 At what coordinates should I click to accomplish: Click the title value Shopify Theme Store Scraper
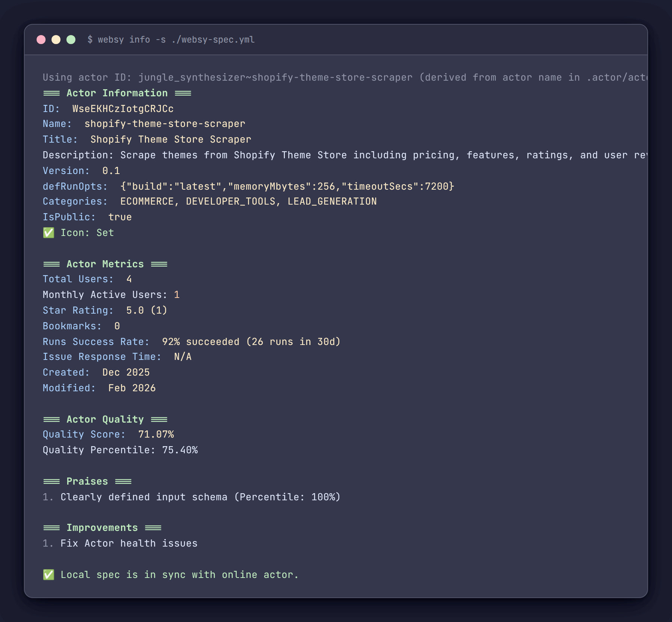click(x=171, y=139)
